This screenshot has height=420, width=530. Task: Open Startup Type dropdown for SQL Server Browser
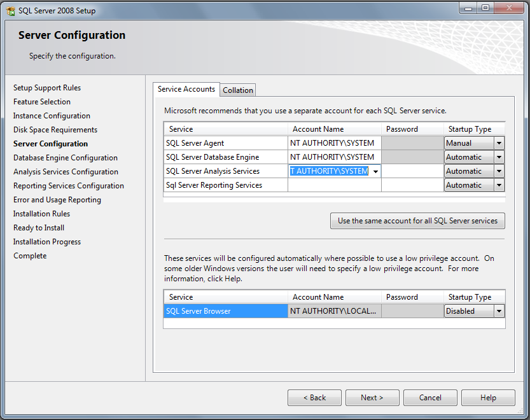[x=499, y=311]
